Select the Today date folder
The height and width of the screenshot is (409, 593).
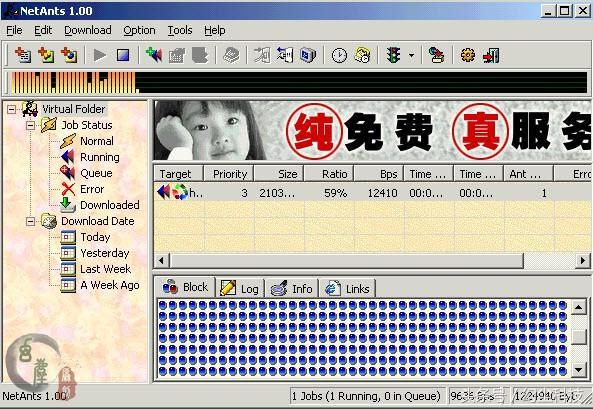[95, 237]
